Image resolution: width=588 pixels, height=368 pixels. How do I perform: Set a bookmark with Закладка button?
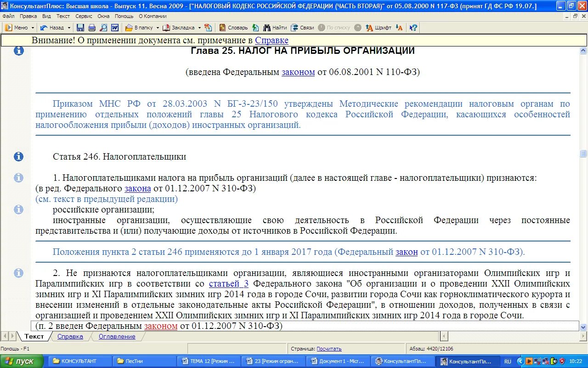tap(178, 28)
